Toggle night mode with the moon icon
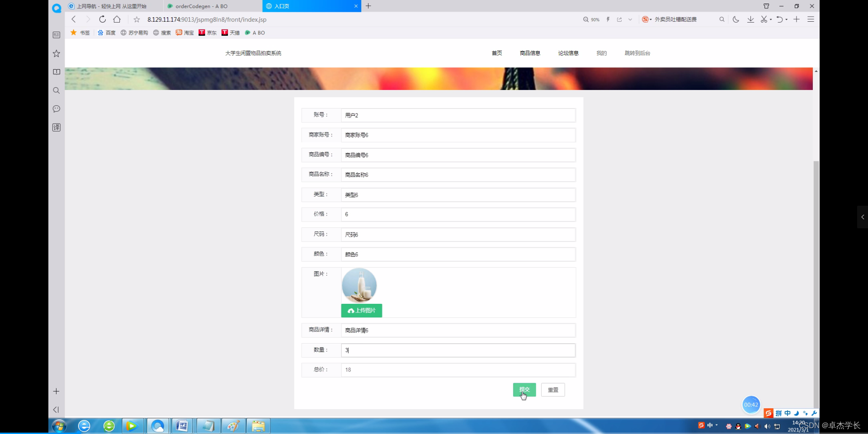This screenshot has height=434, width=868. pyautogui.click(x=736, y=19)
